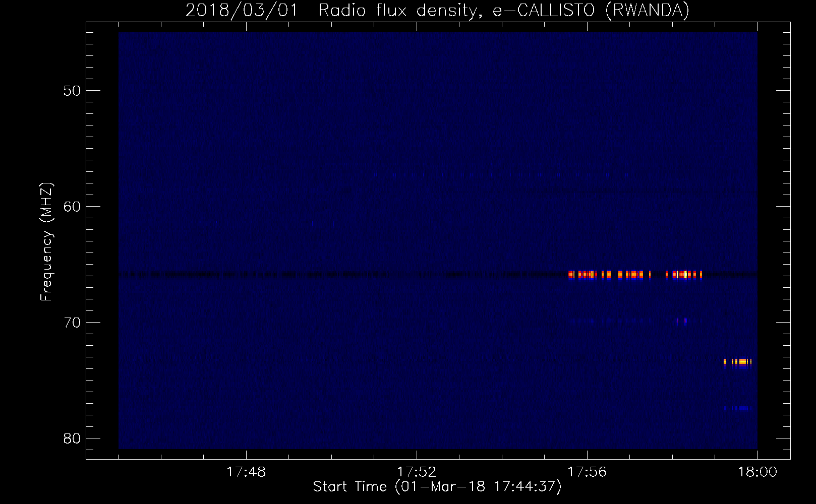This screenshot has width=816, height=504.
Task: Click the yellow burst near 73.5 MHz before 18:00
Action: [737, 362]
